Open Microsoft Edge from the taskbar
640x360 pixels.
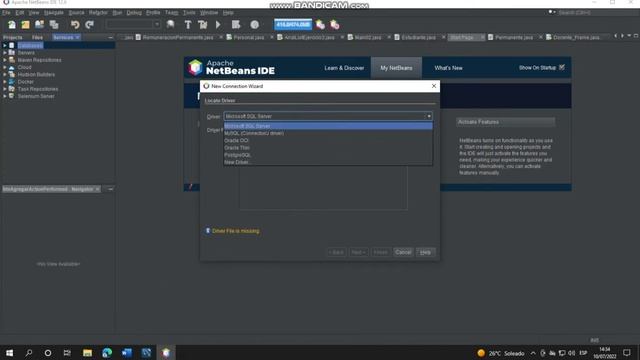107,353
